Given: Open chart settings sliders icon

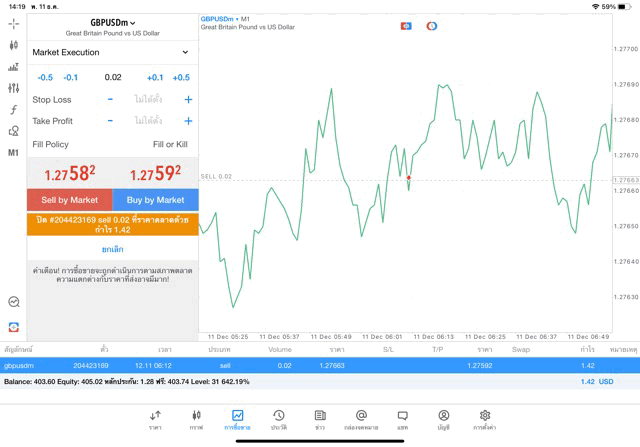Looking at the screenshot, I should pyautogui.click(x=13, y=88).
